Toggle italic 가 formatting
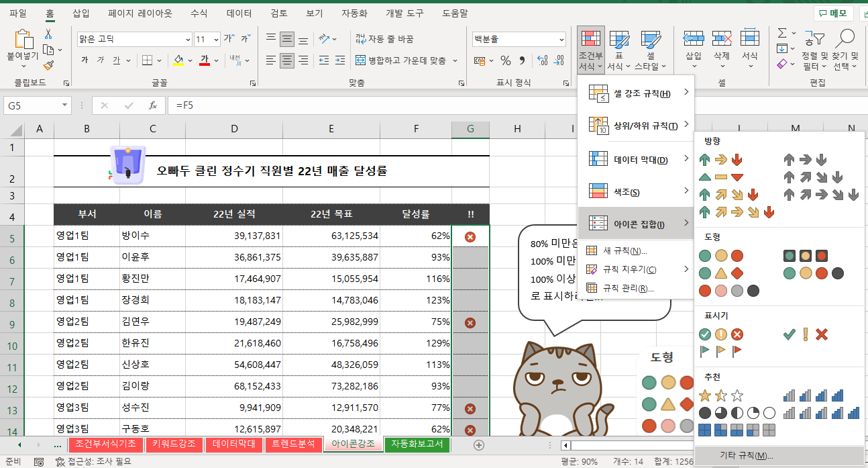Viewport: 868px width, 468px height. pyautogui.click(x=101, y=60)
